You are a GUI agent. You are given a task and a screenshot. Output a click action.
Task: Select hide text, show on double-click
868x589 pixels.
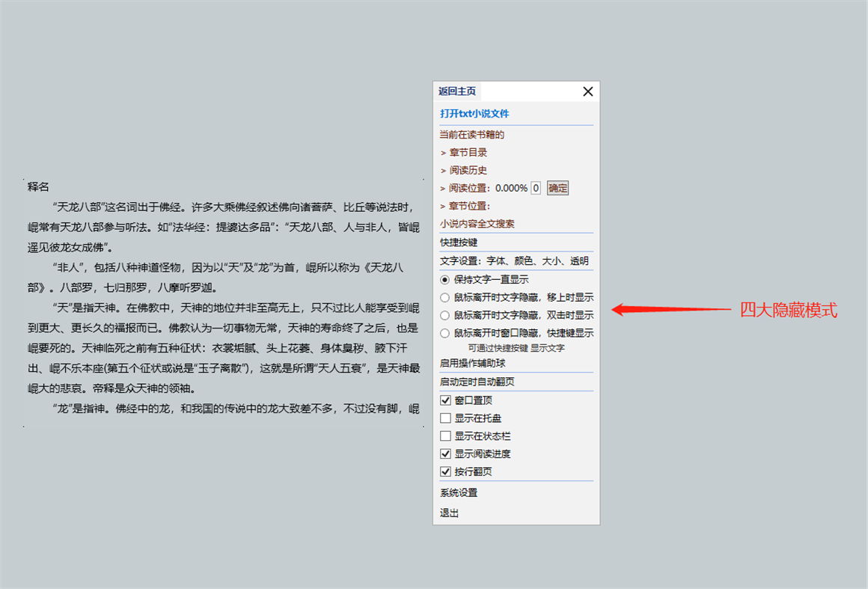[444, 314]
